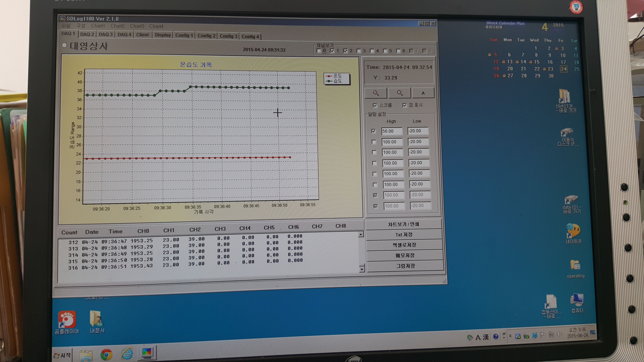
Task: Enable channel 6 view checkbox
Action: [x=398, y=51]
